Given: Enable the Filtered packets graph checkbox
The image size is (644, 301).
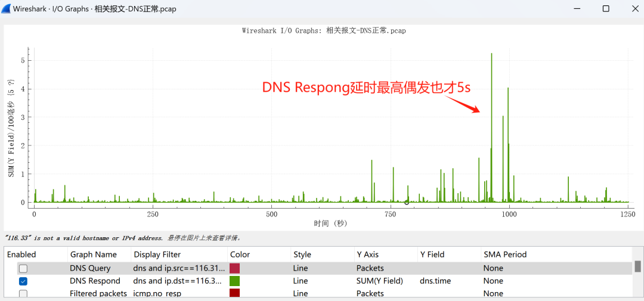Looking at the screenshot, I should coord(23,293).
